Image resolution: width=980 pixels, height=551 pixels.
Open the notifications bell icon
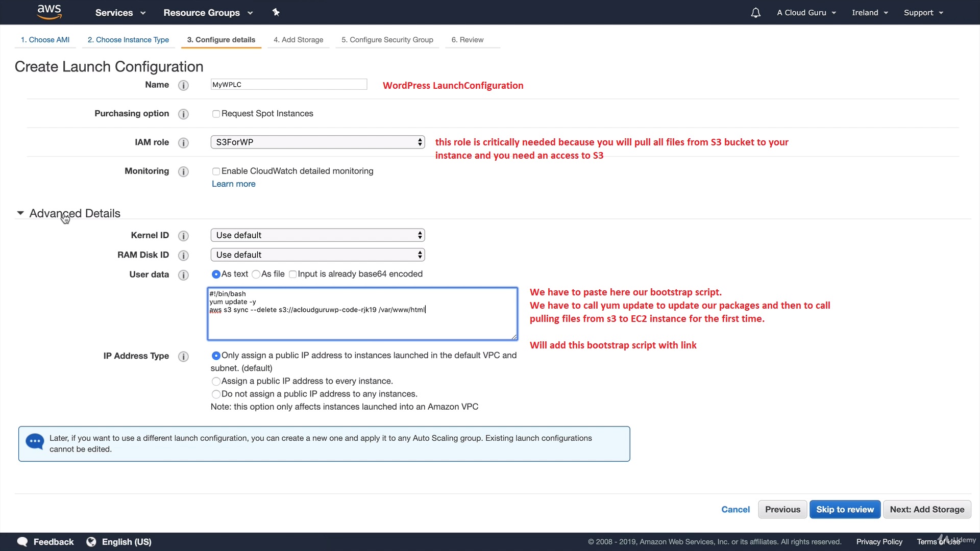coord(755,13)
